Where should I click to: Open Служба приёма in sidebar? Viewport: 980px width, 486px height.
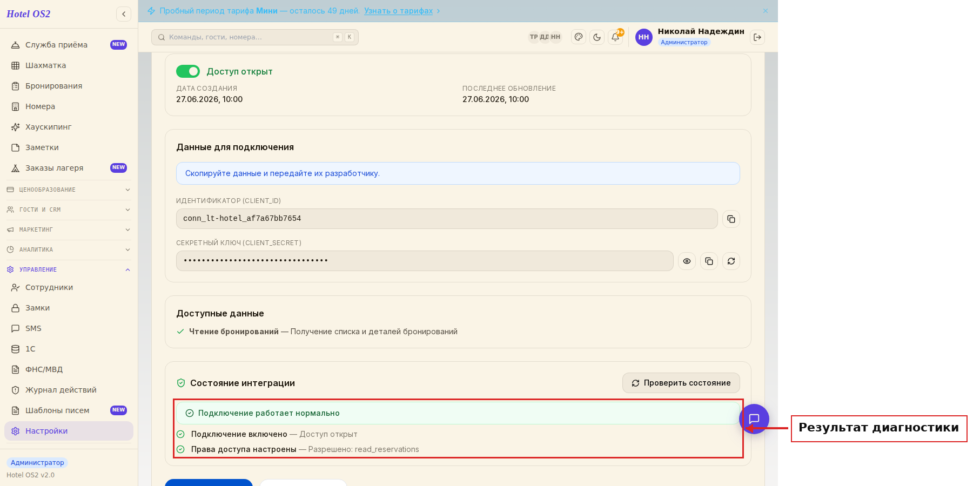pos(69,45)
